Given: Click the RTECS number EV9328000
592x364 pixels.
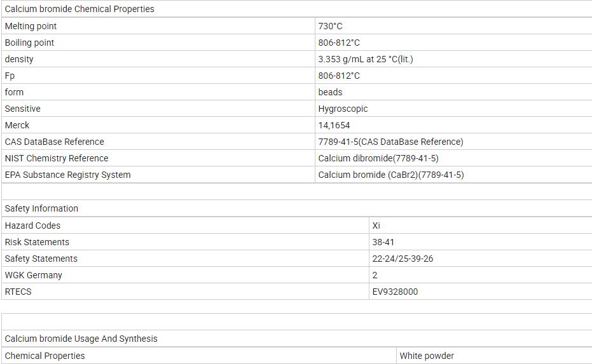Looking at the screenshot, I should (395, 292).
